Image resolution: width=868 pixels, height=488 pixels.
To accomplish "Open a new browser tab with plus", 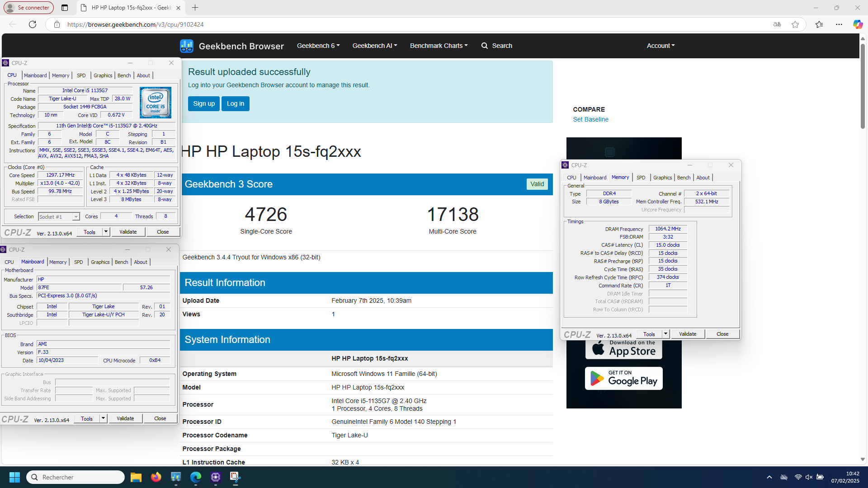I will [x=195, y=8].
